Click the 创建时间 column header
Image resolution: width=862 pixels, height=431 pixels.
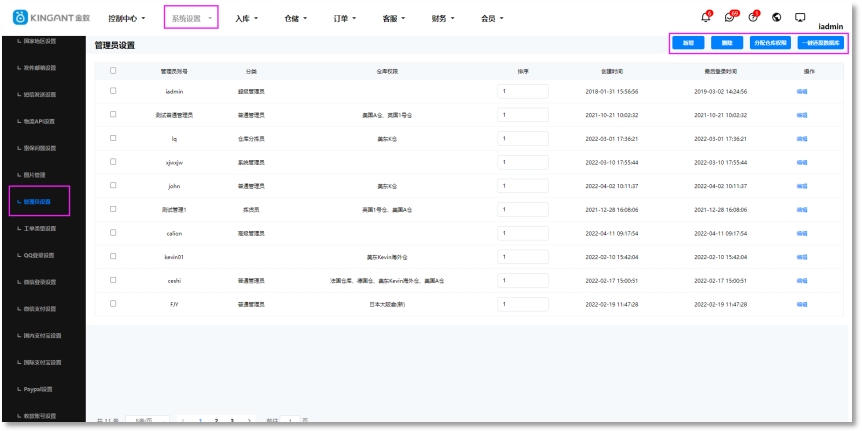(612, 72)
